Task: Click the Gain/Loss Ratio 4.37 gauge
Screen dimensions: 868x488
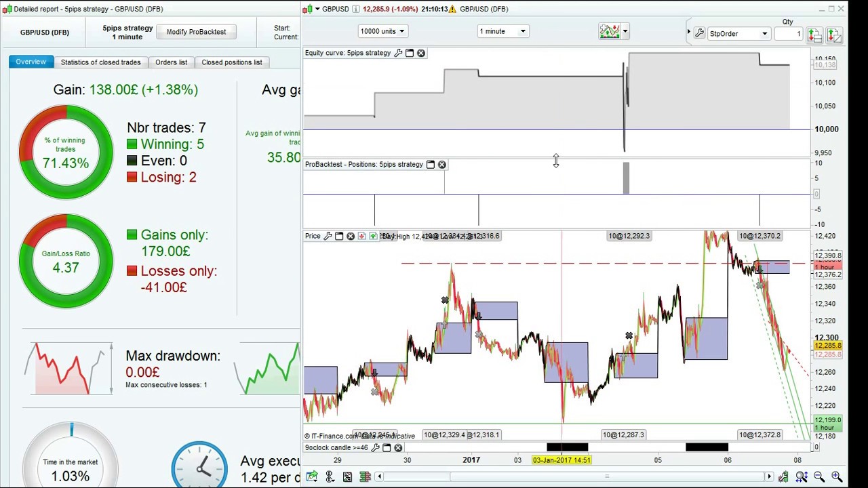Action: [66, 261]
